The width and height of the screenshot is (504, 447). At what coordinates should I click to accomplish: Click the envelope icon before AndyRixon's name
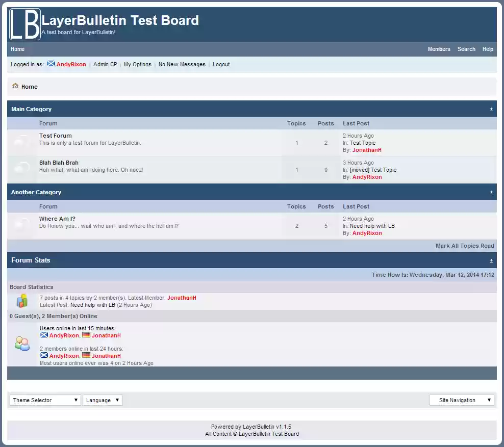[x=43, y=335]
